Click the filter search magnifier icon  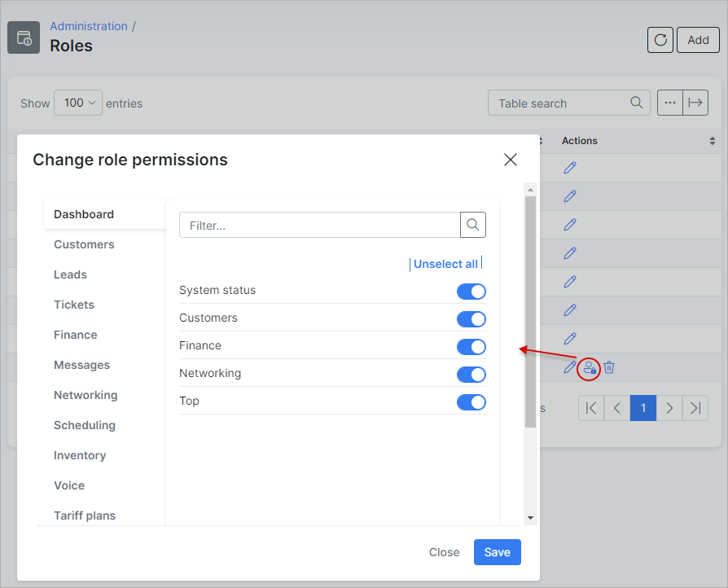(472, 225)
